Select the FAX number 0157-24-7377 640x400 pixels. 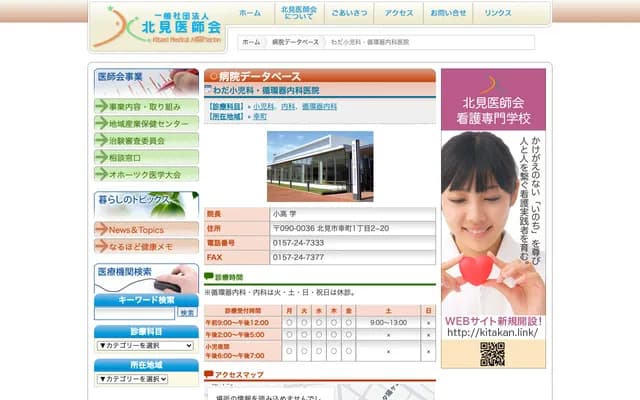[298, 257]
